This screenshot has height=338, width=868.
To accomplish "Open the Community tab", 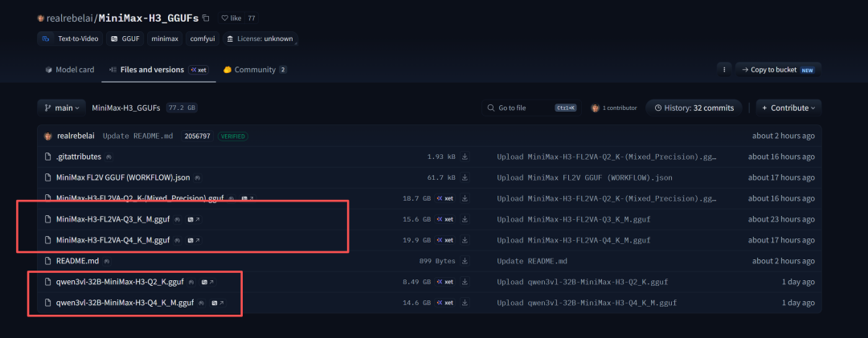I will tap(255, 70).
